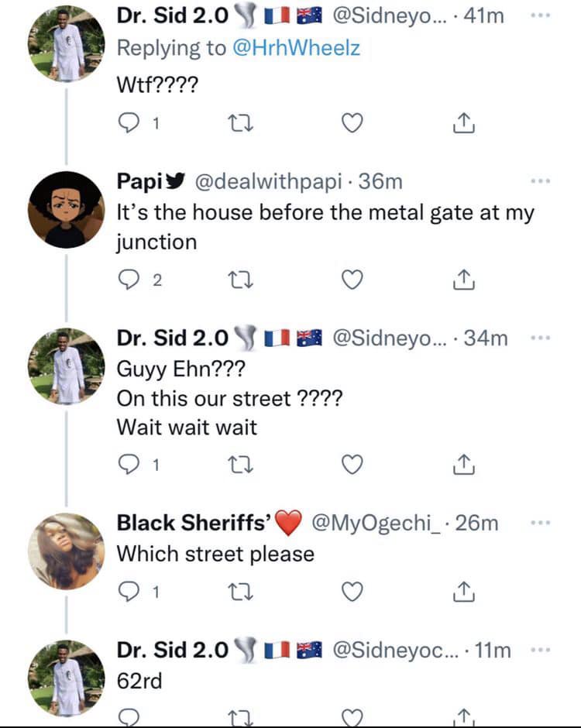Screen dimensions: 581x728
Task: Share Papi's metal gate tweet
Action: click(x=462, y=280)
